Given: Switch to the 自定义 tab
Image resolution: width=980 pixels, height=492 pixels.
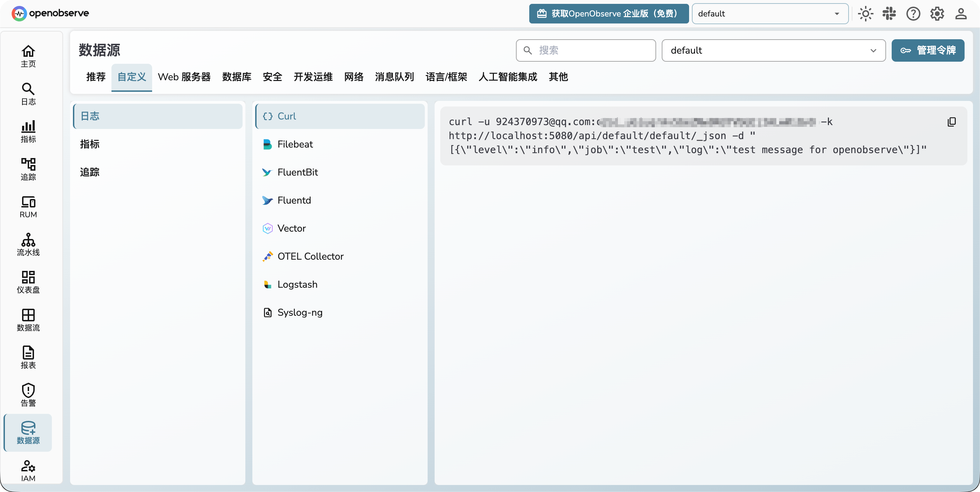Looking at the screenshot, I should (132, 77).
